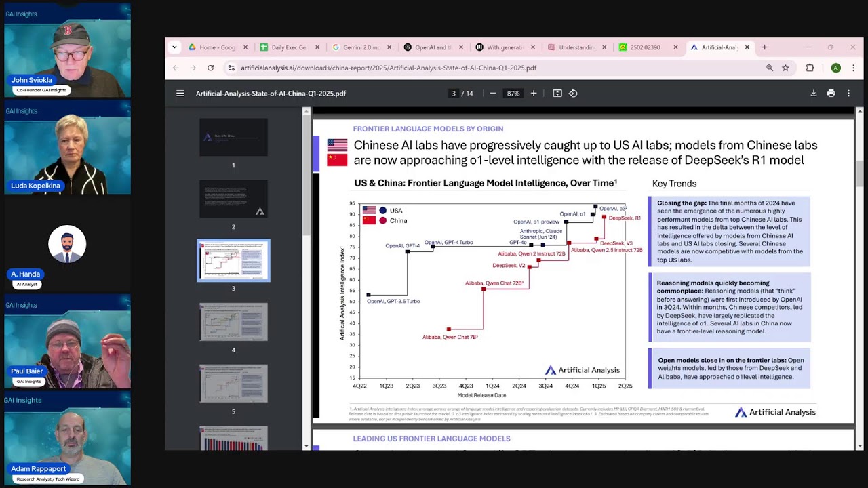
Task: Switch to the Daily Exec Gen tab
Action: pos(290,47)
